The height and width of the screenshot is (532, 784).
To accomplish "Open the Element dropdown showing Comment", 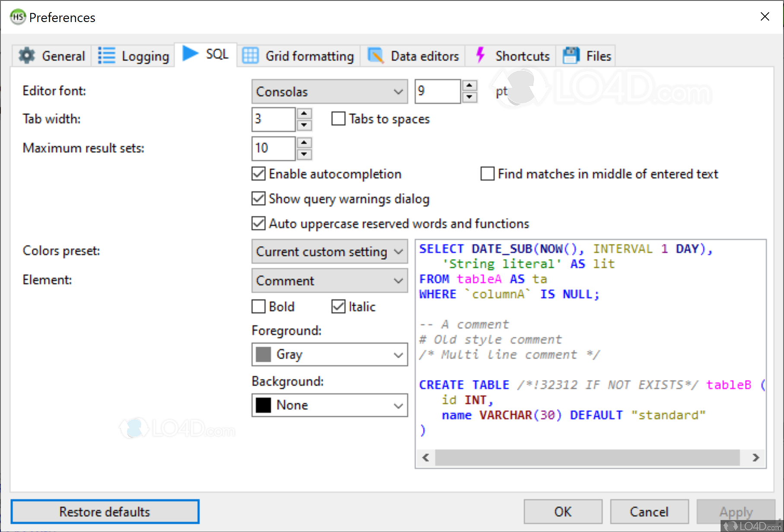I will pos(329,280).
